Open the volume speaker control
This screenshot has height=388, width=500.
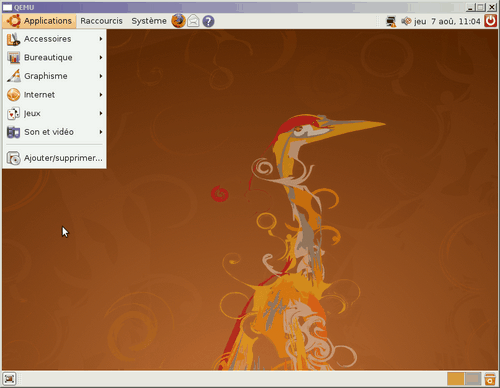point(406,21)
